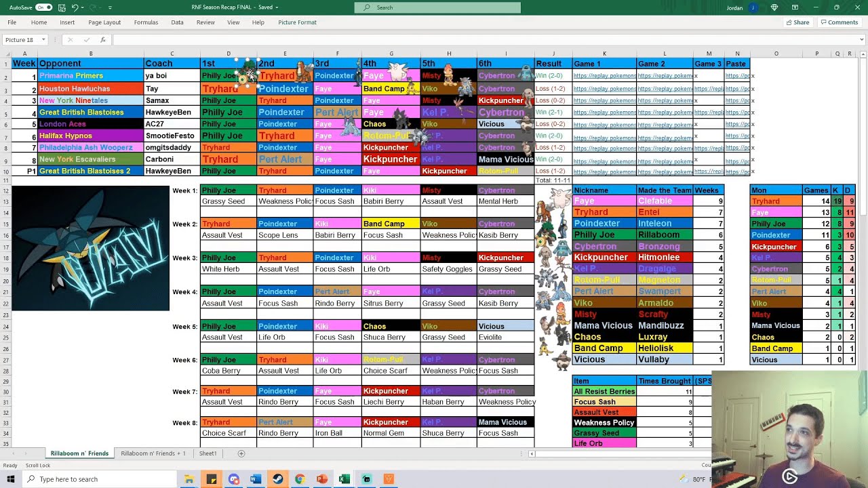Image resolution: width=868 pixels, height=488 pixels.
Task: Open Word from the taskbar
Action: click(x=256, y=479)
